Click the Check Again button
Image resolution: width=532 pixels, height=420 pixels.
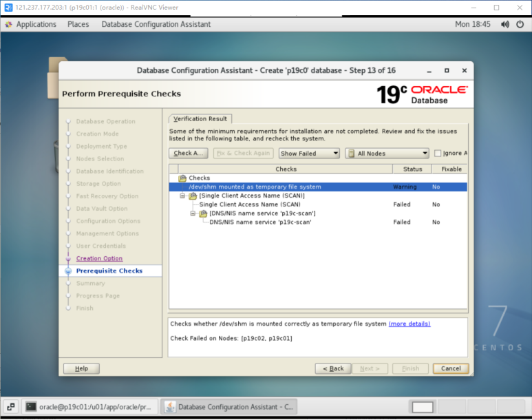point(189,153)
